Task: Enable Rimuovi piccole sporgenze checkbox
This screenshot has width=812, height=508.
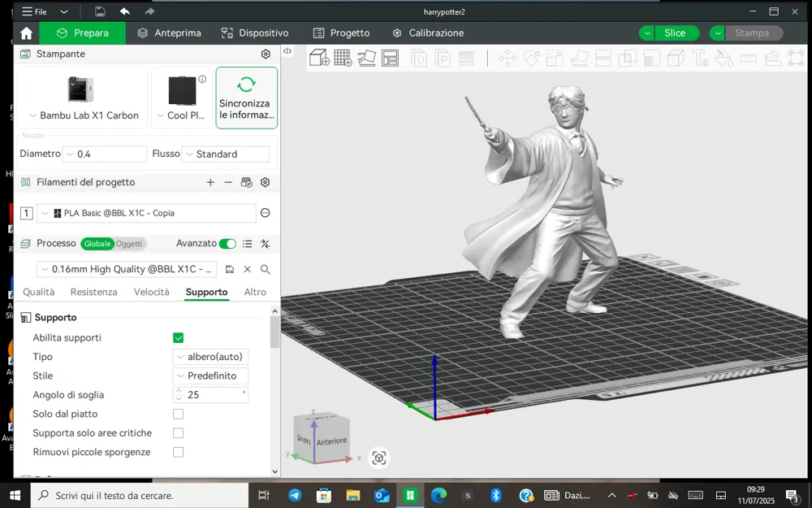Action: click(x=178, y=452)
